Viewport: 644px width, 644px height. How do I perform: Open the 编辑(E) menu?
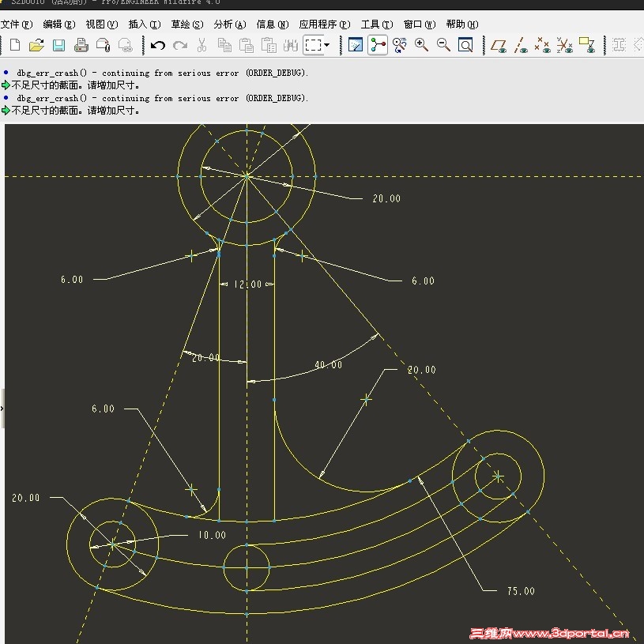tap(59, 24)
